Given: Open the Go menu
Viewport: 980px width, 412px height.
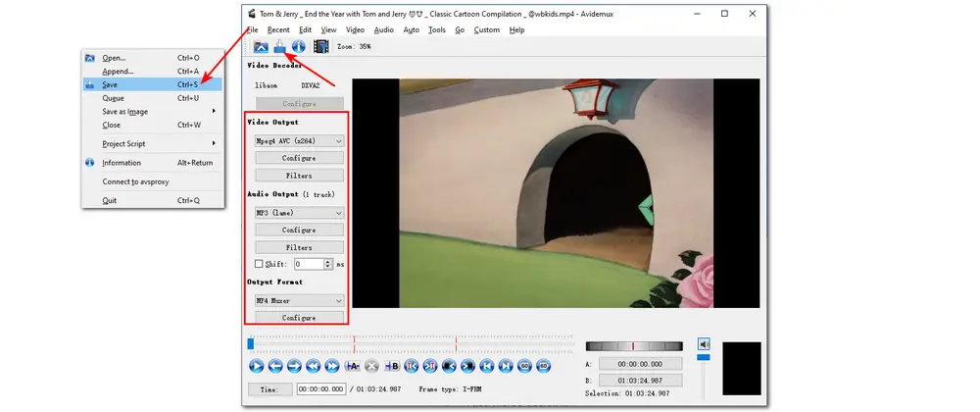Looking at the screenshot, I should coord(460,30).
